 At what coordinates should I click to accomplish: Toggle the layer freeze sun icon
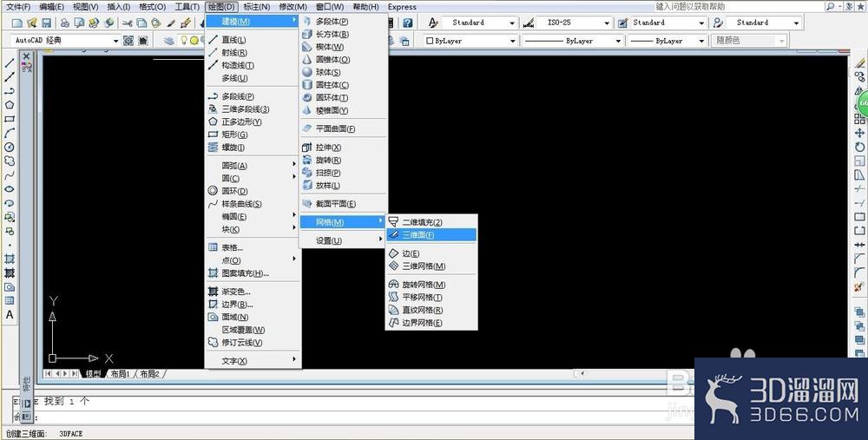pos(194,41)
